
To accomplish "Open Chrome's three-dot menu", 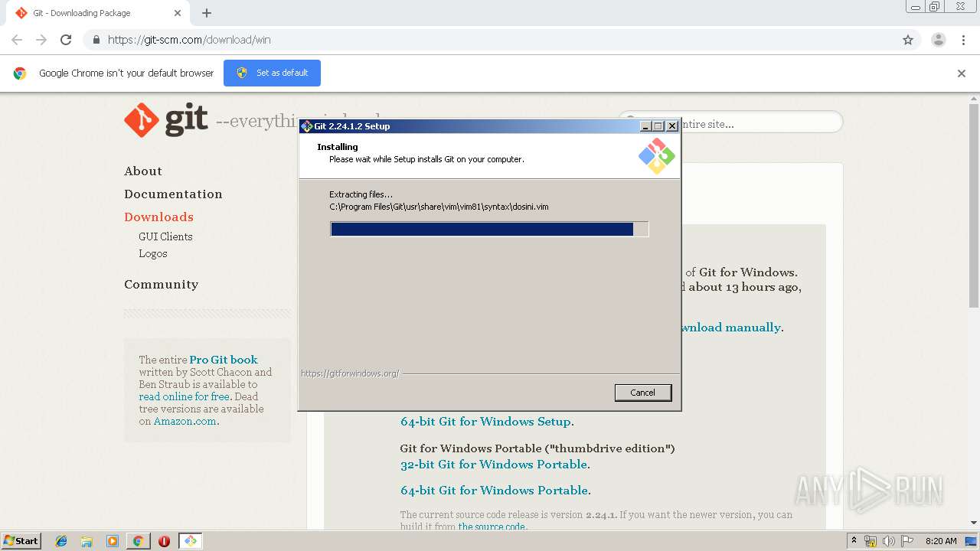I will [x=963, y=40].
